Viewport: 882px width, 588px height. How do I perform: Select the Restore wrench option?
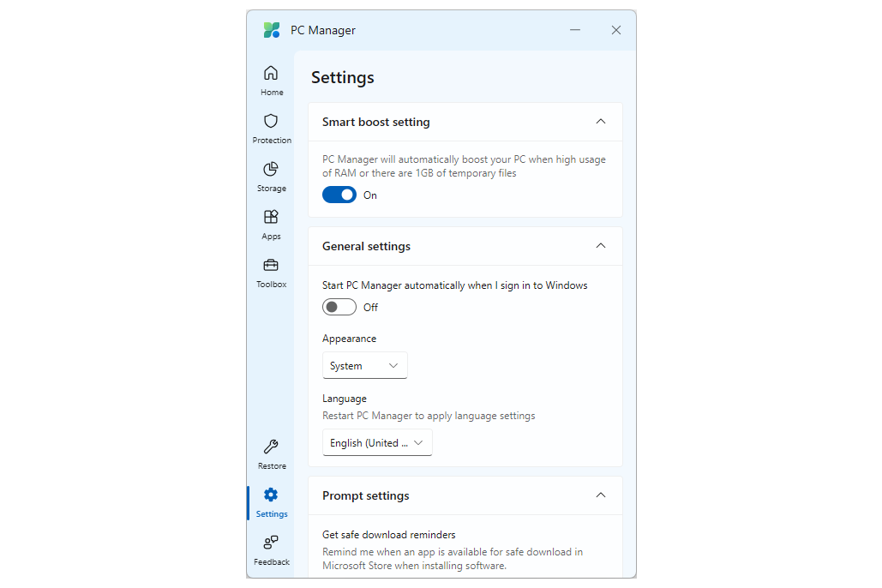[x=271, y=454]
